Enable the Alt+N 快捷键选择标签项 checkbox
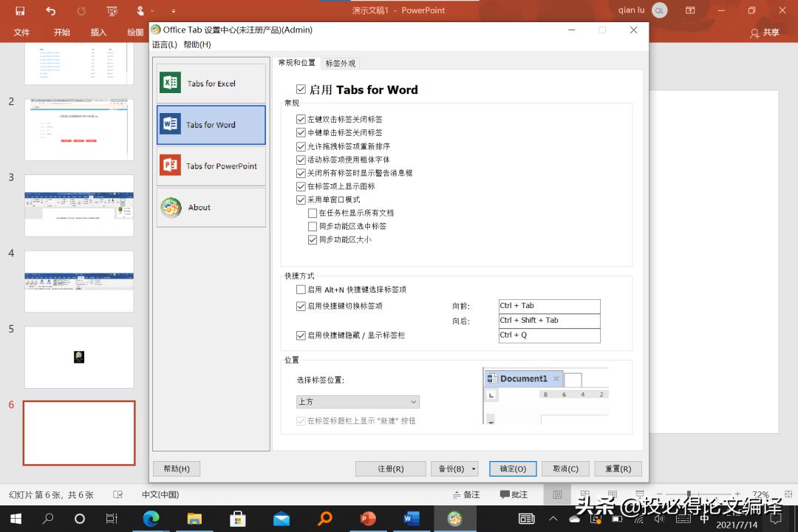The width and height of the screenshot is (798, 532). (x=301, y=289)
